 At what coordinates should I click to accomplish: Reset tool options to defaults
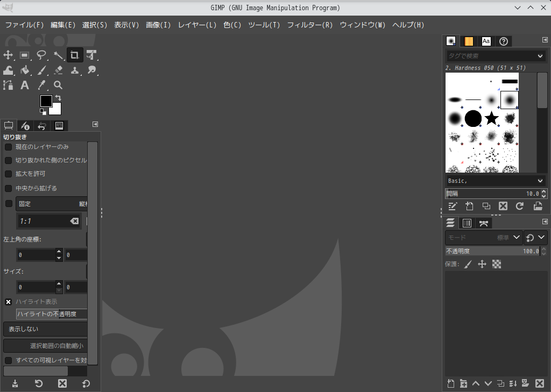[x=86, y=383]
